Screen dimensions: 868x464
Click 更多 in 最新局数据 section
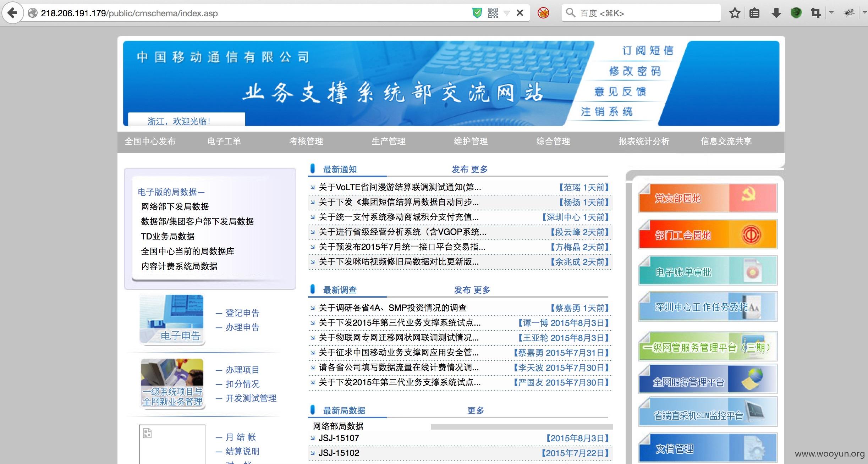(x=476, y=410)
